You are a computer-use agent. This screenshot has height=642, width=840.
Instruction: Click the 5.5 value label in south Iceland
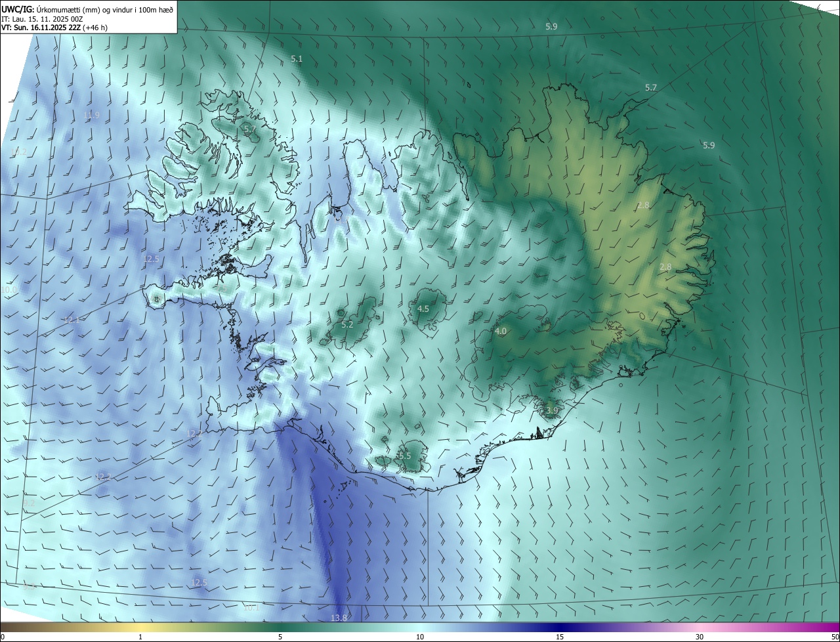pyautogui.click(x=404, y=456)
